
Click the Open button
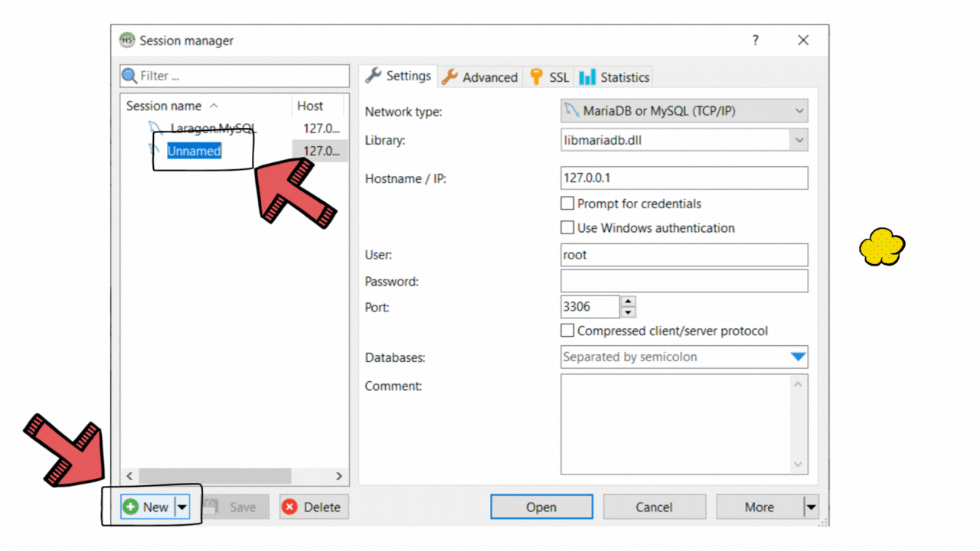[x=541, y=507]
